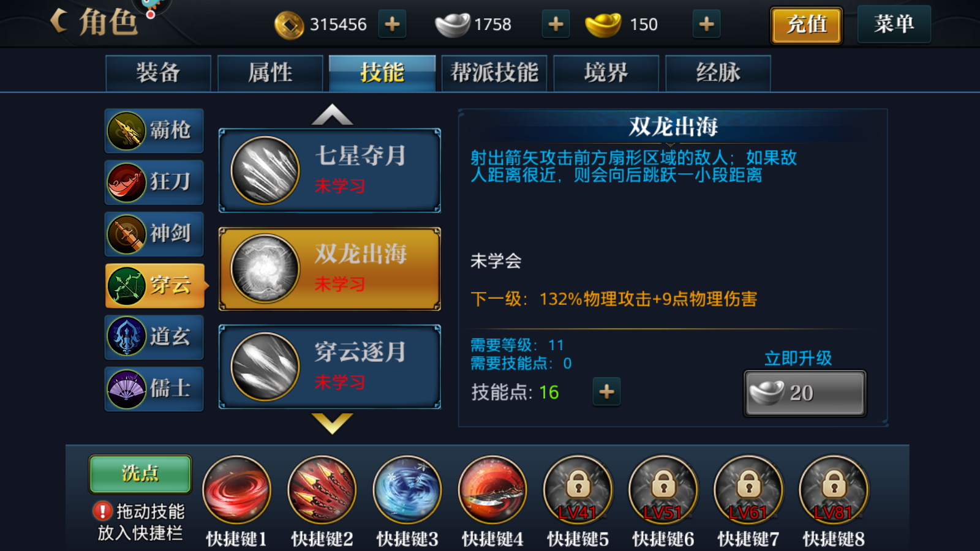Upgrade skill using the 20 silver button

click(805, 393)
